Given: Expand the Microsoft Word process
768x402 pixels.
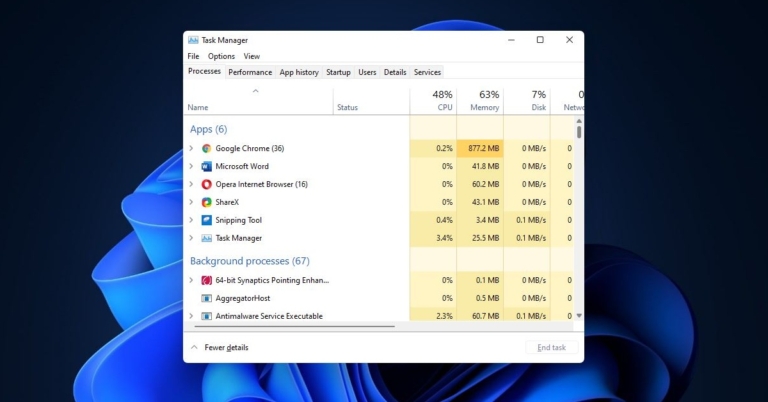Looking at the screenshot, I should click(x=192, y=166).
